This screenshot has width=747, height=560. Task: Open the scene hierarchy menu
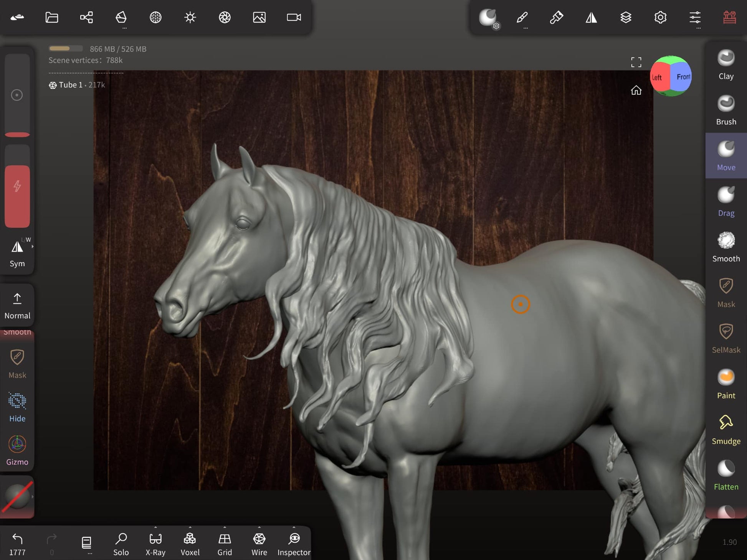tap(86, 17)
